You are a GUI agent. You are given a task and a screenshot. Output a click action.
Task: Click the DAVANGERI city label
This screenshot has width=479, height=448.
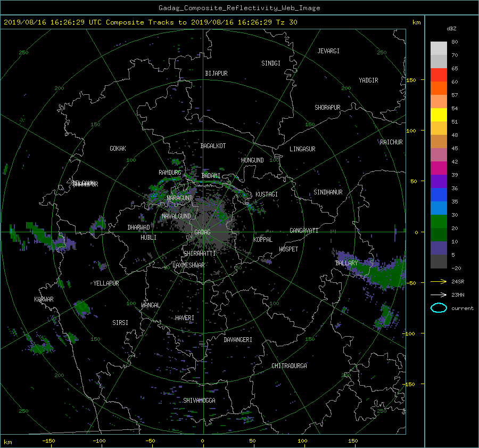pos(238,340)
